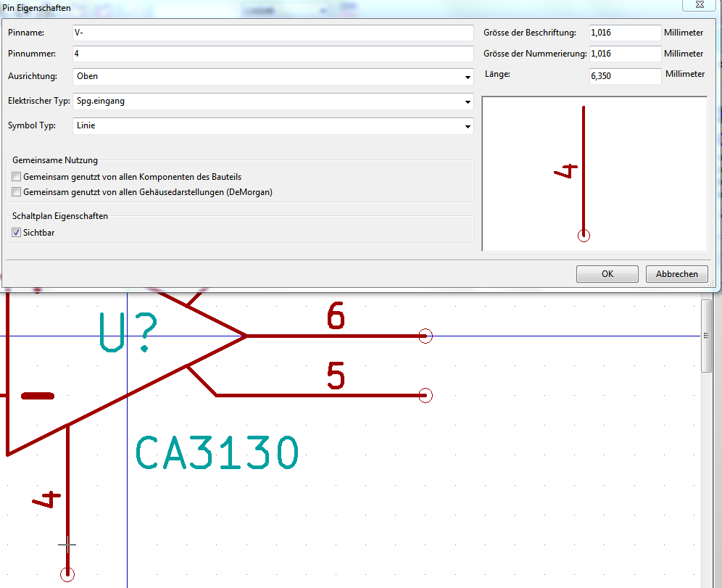Cancel with the Abbrechen button
The height and width of the screenshot is (588, 722).
point(677,274)
